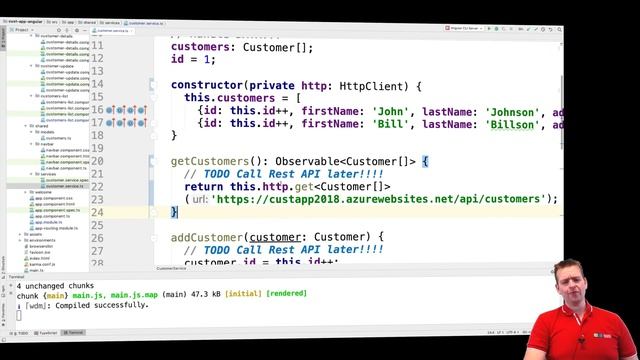Open app.module.ts in project tree

coord(46,222)
